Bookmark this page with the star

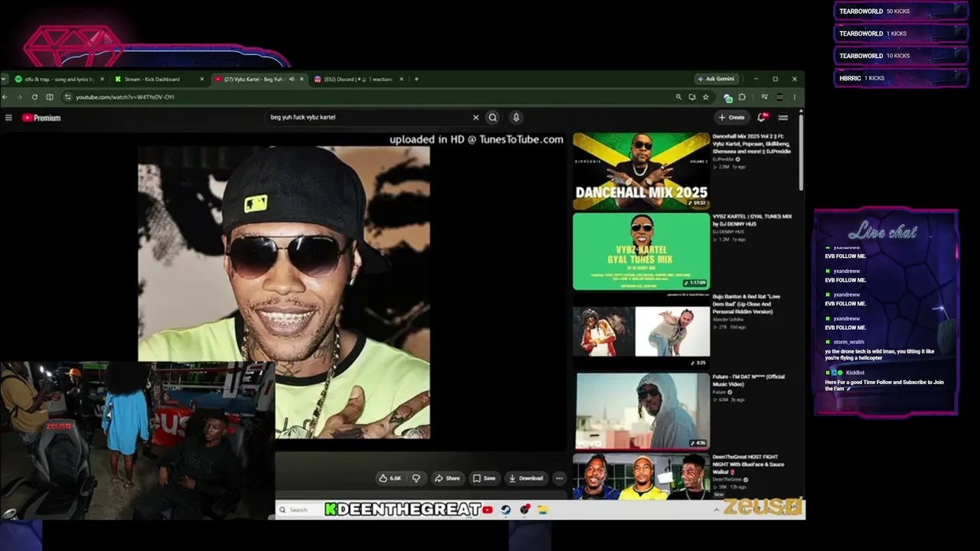point(706,97)
